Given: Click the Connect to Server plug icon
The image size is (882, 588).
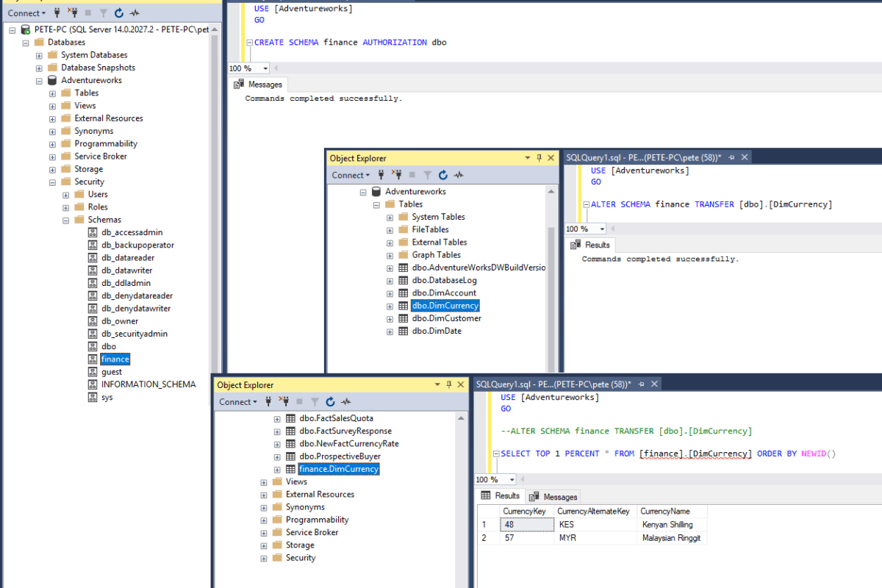Looking at the screenshot, I should click(57, 12).
